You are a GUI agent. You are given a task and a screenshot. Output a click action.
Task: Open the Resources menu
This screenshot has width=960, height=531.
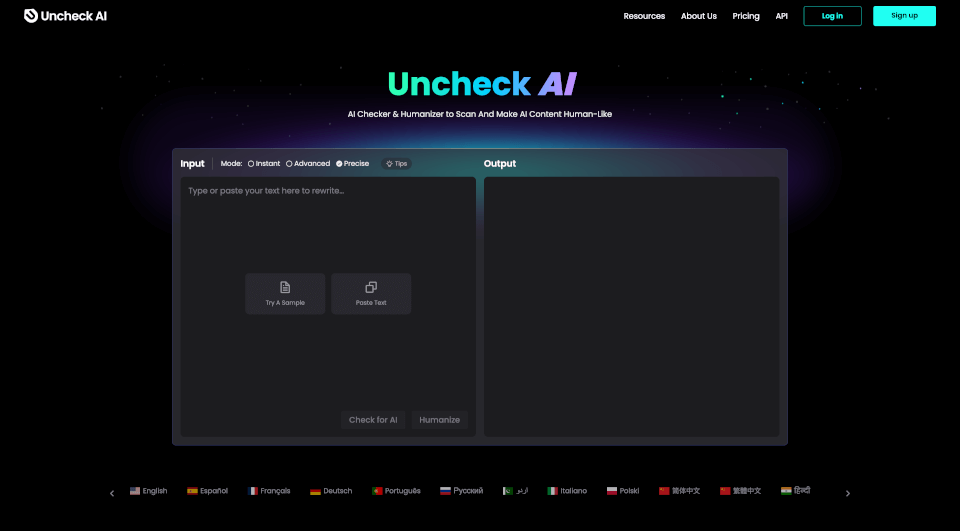644,16
